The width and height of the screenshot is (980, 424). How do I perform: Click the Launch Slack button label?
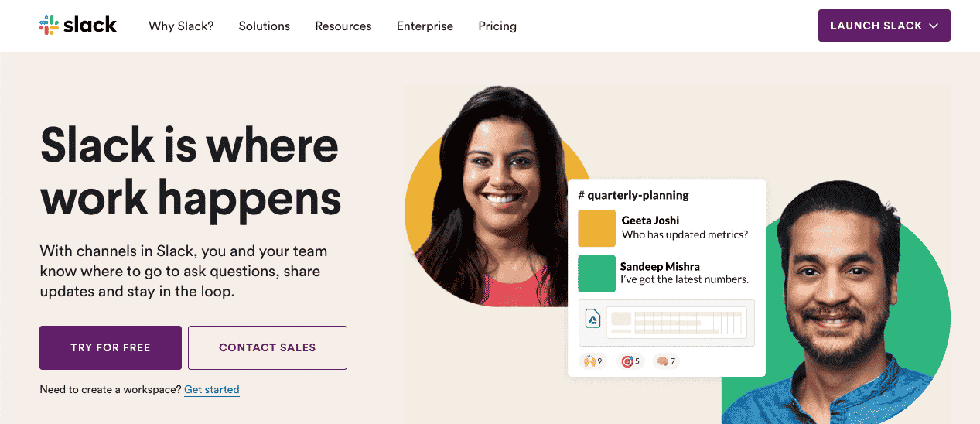click(876, 26)
